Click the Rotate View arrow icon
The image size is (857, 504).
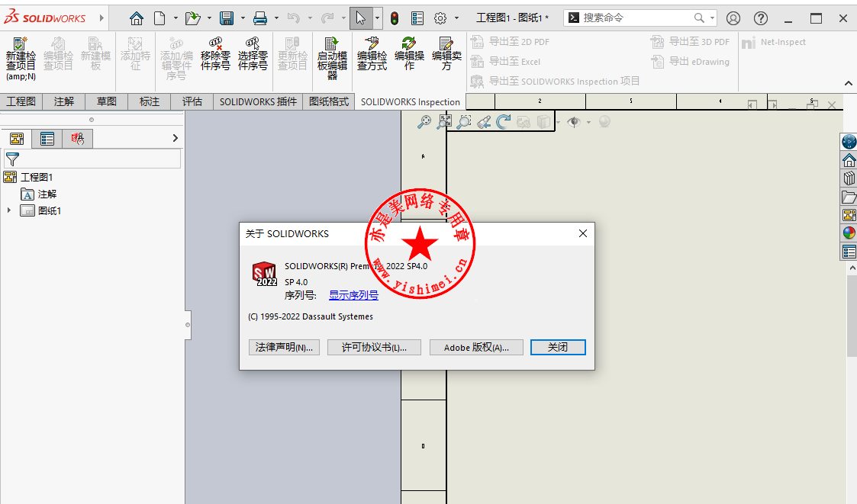click(504, 122)
